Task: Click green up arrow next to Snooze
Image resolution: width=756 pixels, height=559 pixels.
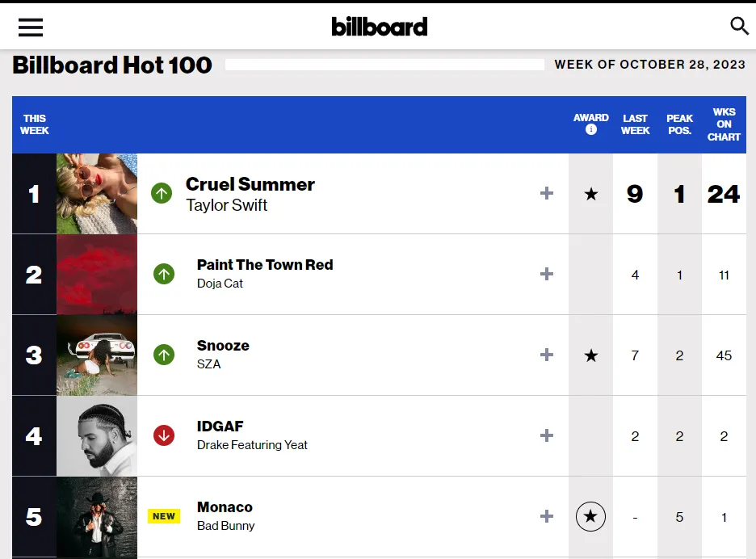Action: 164,355
